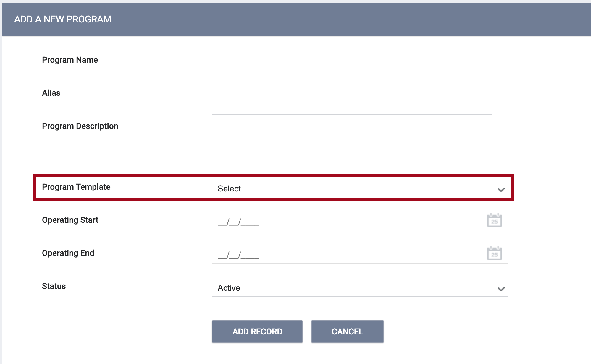This screenshot has width=591, height=364.
Task: Click the 'Operating End' field label
Action: [68, 253]
